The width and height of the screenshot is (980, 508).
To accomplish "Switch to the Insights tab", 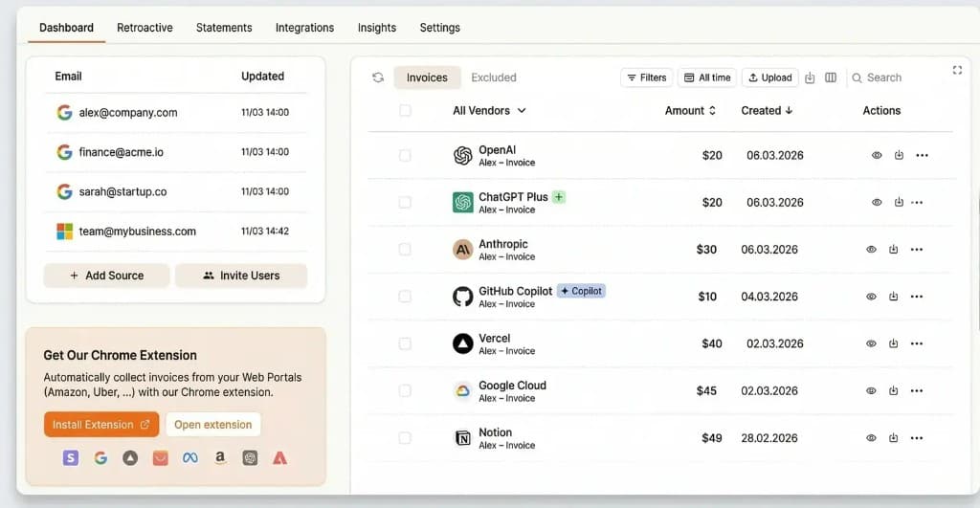I will 377,28.
